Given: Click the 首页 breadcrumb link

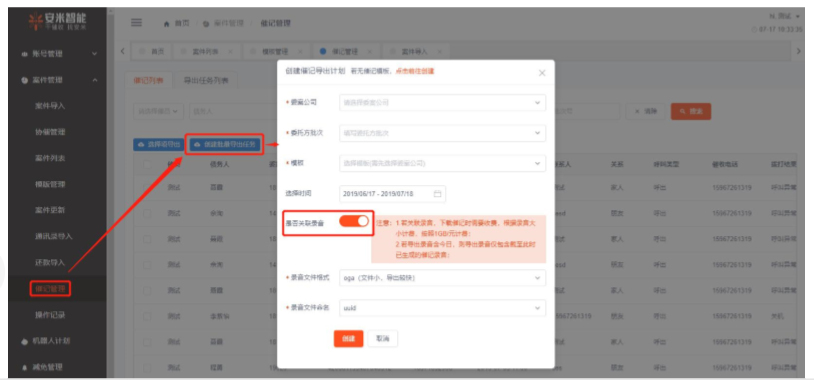Looking at the screenshot, I should pyautogui.click(x=182, y=24).
